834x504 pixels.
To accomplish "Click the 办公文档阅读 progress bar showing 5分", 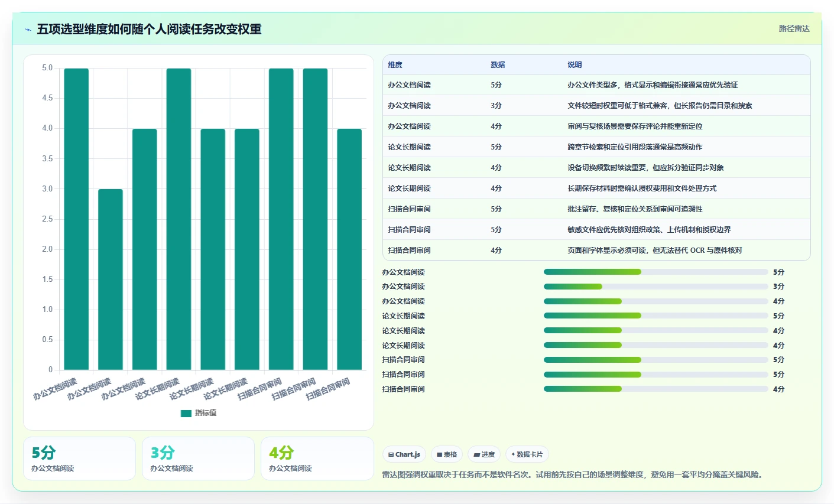I will pyautogui.click(x=655, y=272).
